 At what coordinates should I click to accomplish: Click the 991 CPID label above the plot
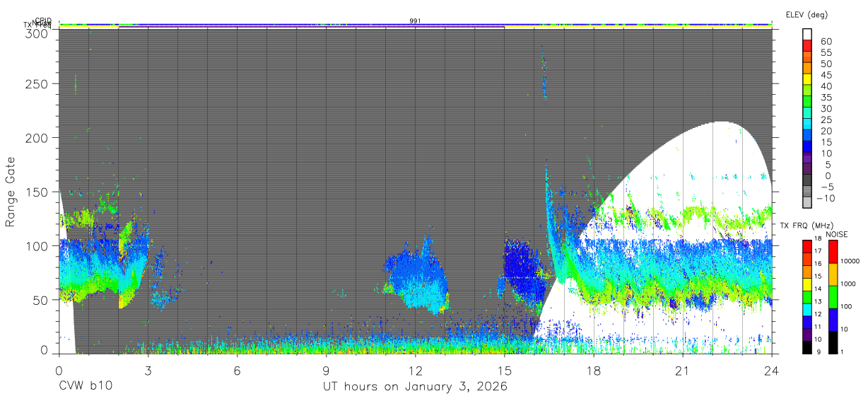pyautogui.click(x=416, y=21)
